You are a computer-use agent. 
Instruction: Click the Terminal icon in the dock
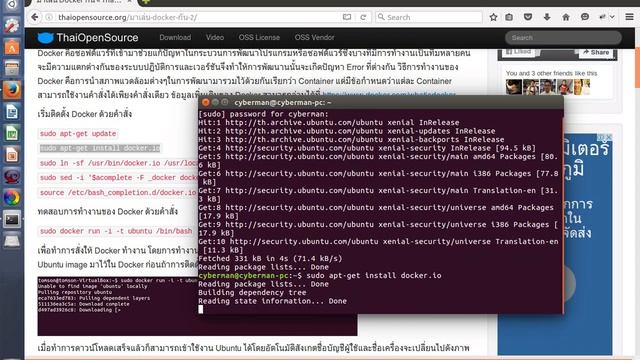coord(12,220)
